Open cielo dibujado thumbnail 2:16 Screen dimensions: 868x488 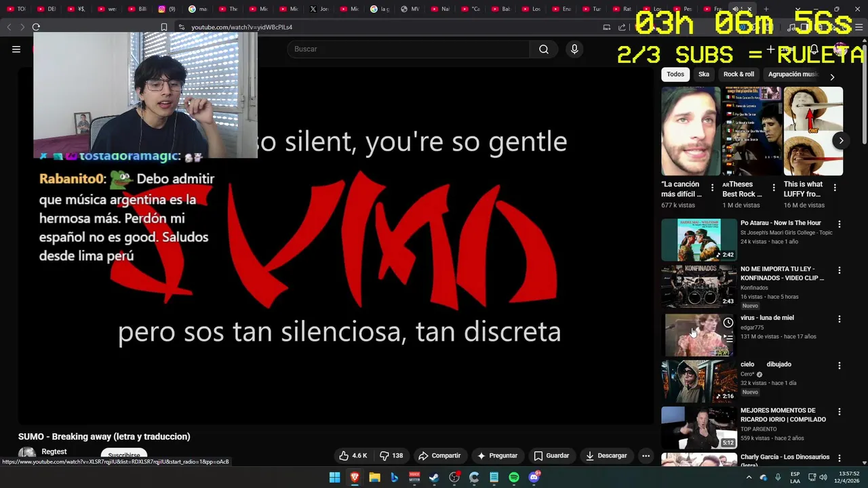(699, 380)
